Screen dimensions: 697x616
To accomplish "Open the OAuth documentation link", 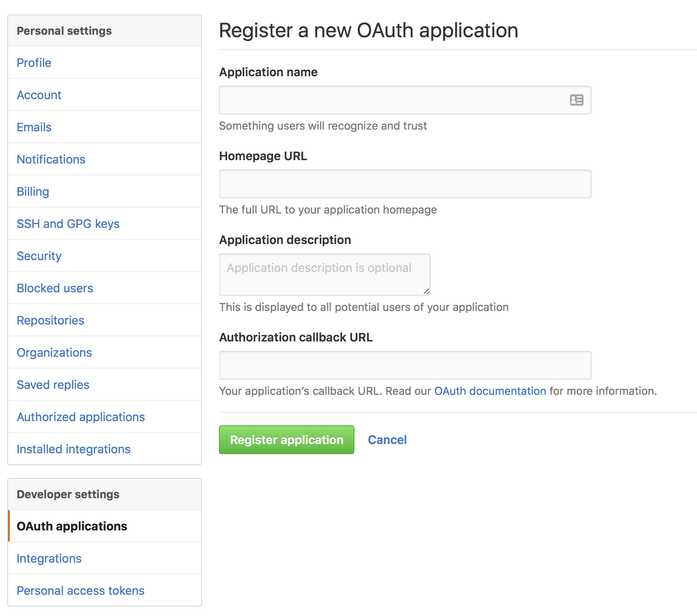I will [490, 391].
